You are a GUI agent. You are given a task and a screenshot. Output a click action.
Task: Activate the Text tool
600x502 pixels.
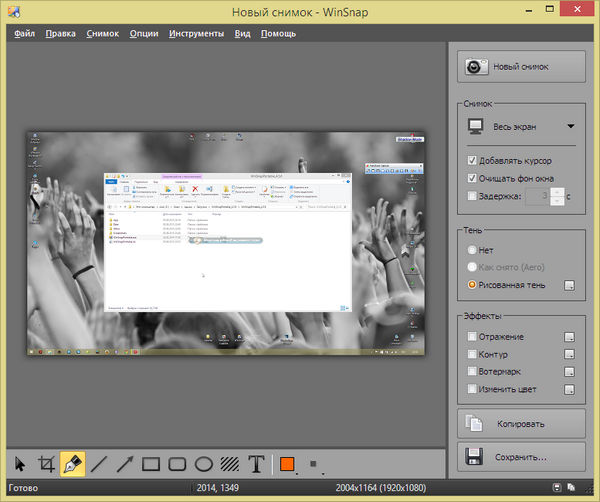click(x=256, y=464)
